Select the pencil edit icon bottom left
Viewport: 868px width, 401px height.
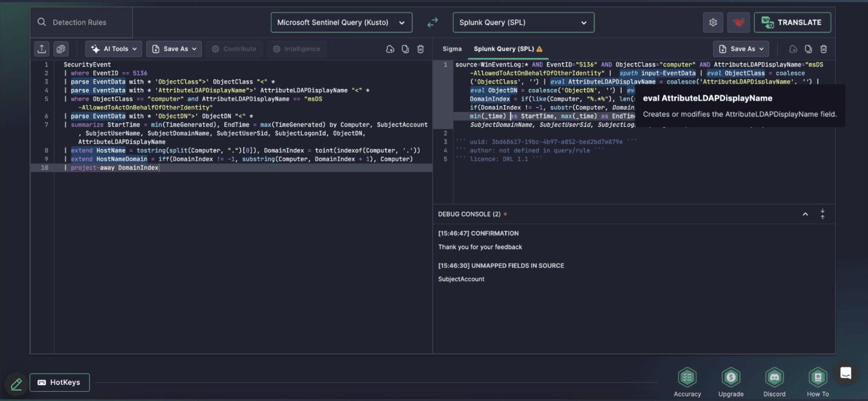(16, 383)
